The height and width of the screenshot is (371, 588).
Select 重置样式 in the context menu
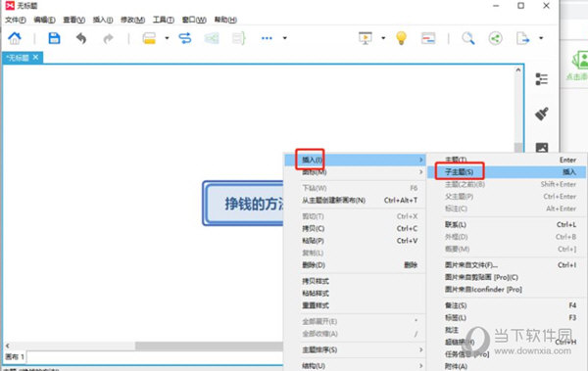tap(355, 305)
